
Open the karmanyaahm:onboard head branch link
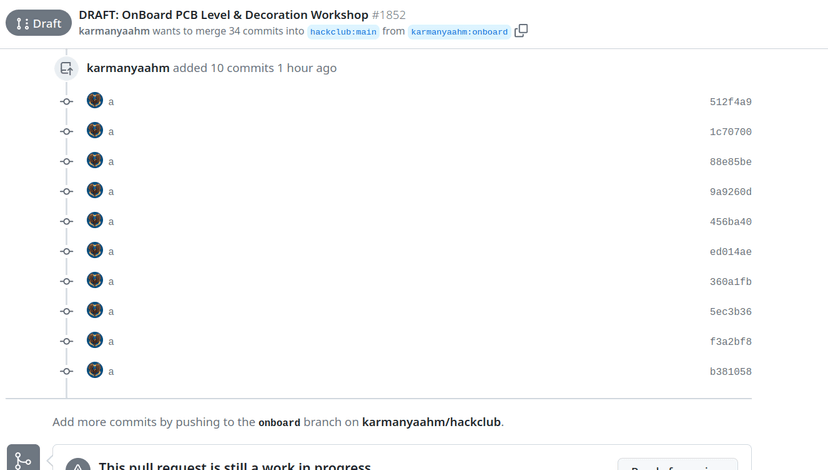[x=459, y=32]
